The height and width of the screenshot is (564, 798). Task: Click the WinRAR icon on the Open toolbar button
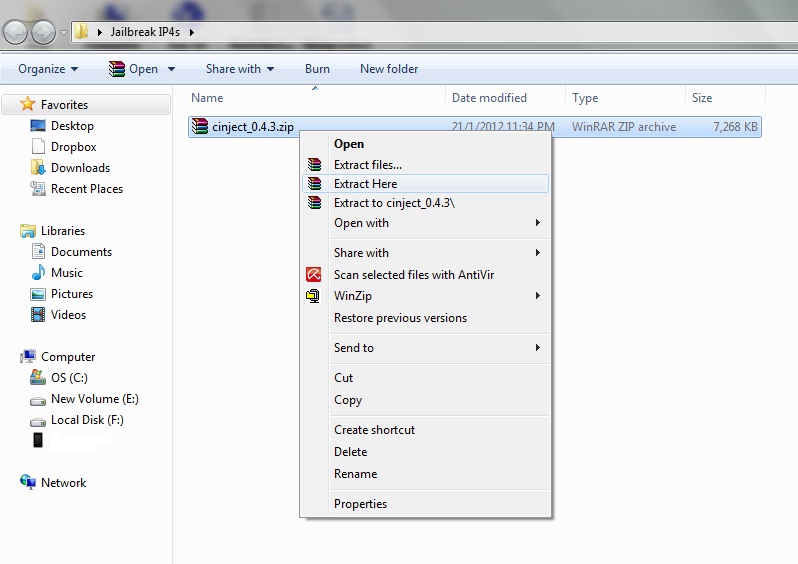coord(117,69)
